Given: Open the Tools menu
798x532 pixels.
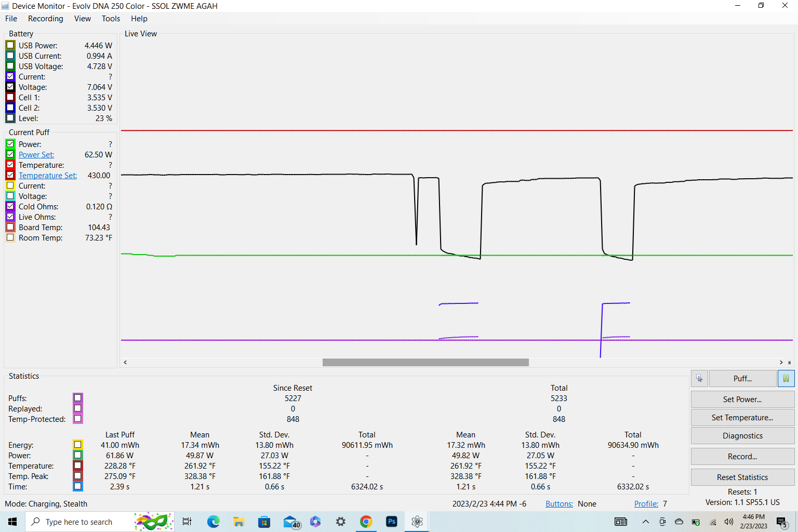Looking at the screenshot, I should [111, 19].
